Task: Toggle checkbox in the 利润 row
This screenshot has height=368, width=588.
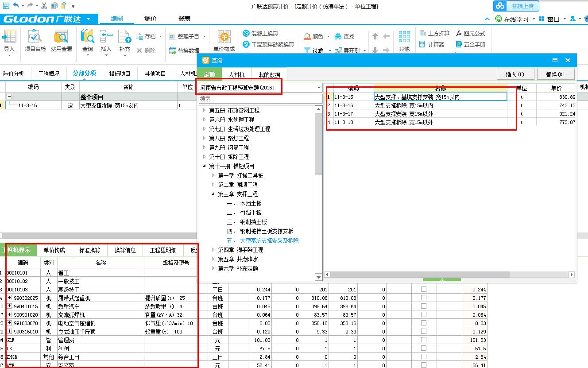Action: (x=424, y=348)
